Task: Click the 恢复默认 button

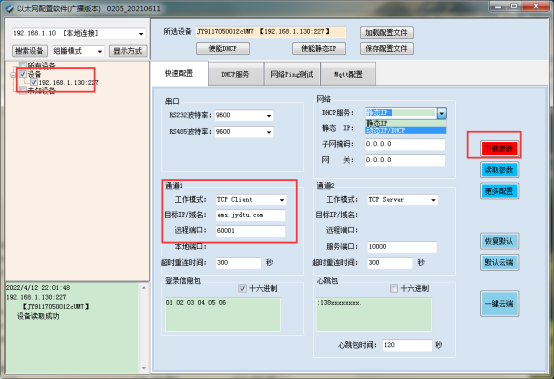Action: pos(499,241)
